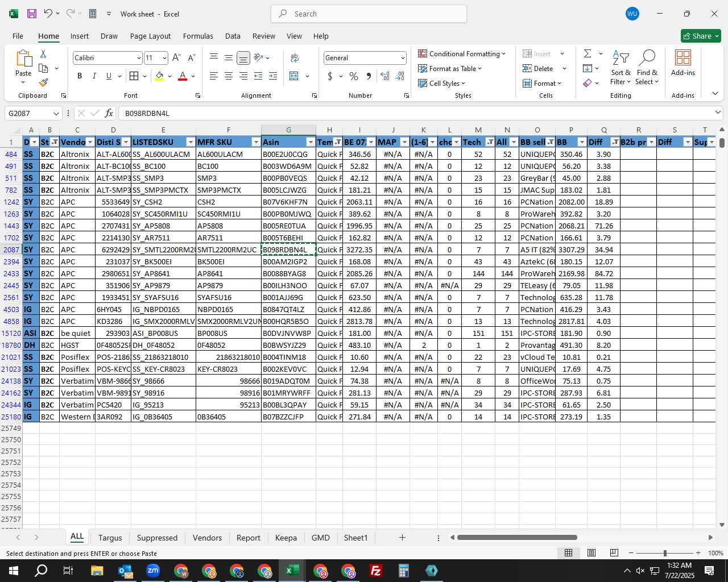Open the Number Format dropdown (General)
Viewport: 728px width, 582px height.
point(403,58)
